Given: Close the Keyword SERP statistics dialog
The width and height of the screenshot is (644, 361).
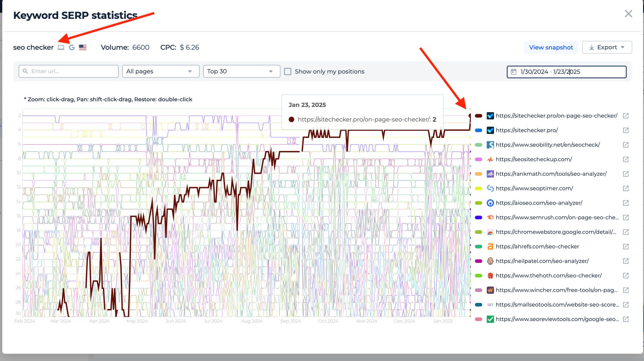Looking at the screenshot, I should pos(628,14).
